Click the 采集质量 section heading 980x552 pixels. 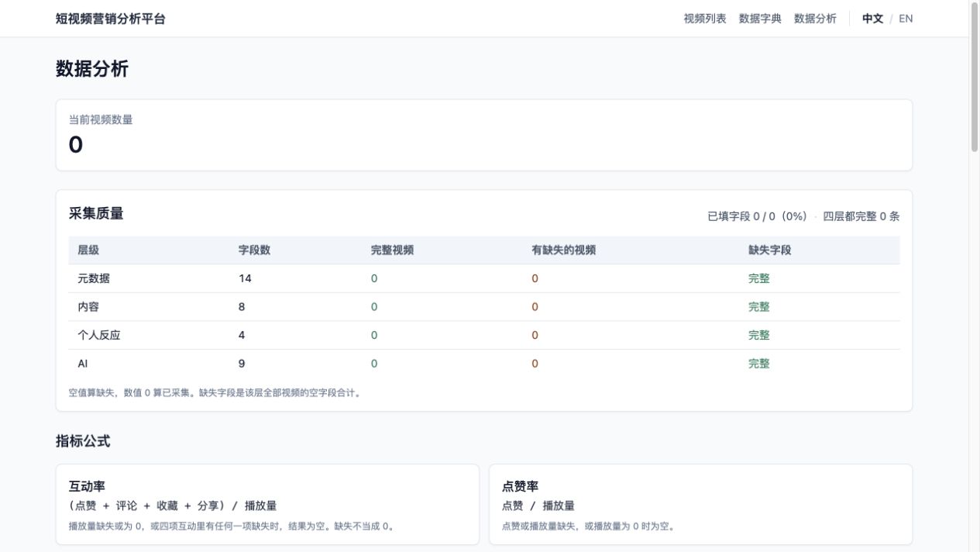(96, 213)
